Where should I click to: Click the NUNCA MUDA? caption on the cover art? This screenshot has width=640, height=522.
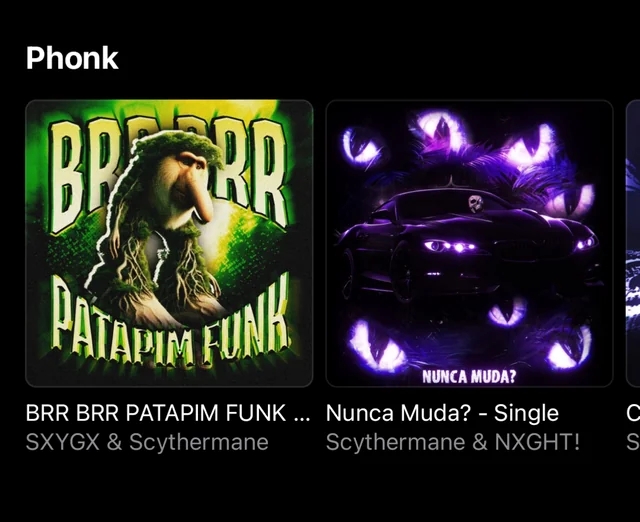pyautogui.click(x=469, y=376)
